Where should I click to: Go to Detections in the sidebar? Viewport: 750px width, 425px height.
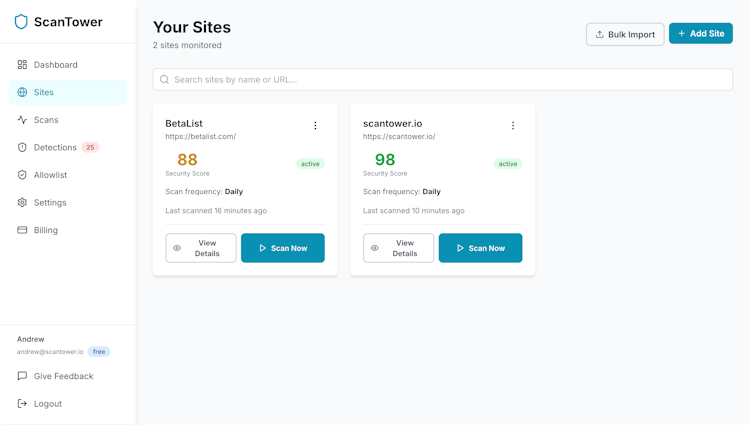tap(55, 147)
